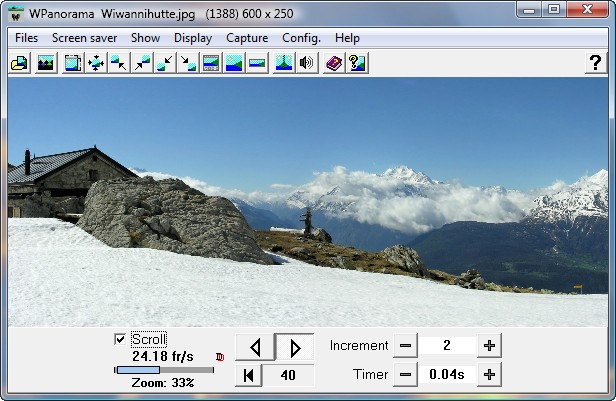
Task: Click the panorama picture icon in toolbar
Action: click(45, 63)
